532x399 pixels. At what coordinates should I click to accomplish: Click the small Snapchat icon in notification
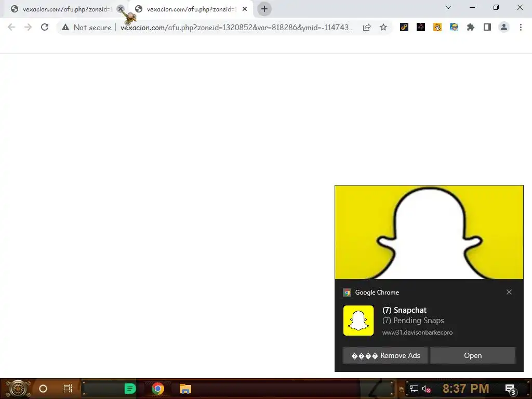coord(358,321)
